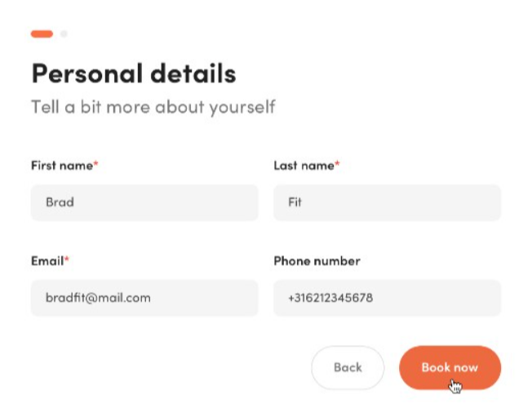Click the Phone number label
Screen dimensions: 532x404
pos(317,261)
